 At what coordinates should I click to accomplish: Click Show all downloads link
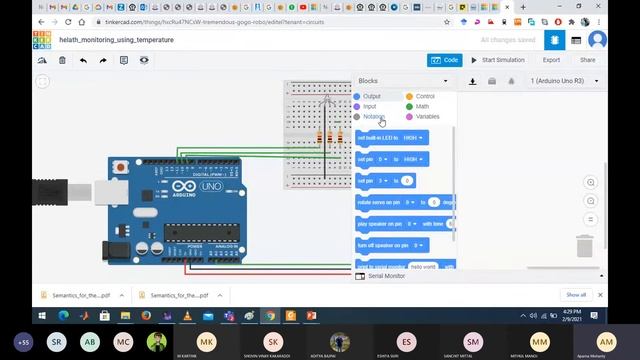[576, 295]
